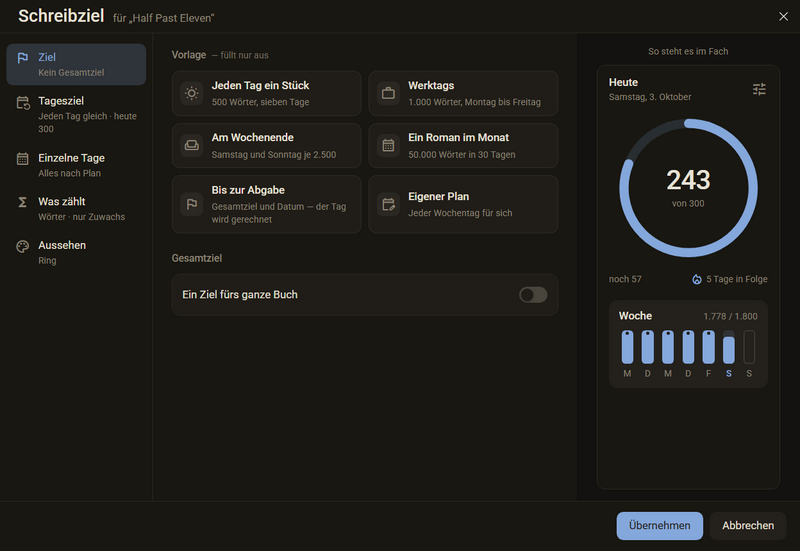
Task: Click the flame streak icon
Action: click(696, 279)
